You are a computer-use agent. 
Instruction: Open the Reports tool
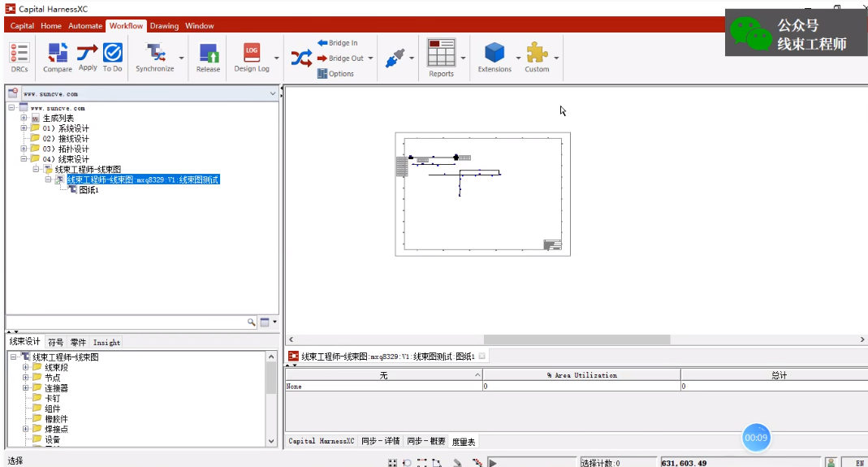pos(441,58)
